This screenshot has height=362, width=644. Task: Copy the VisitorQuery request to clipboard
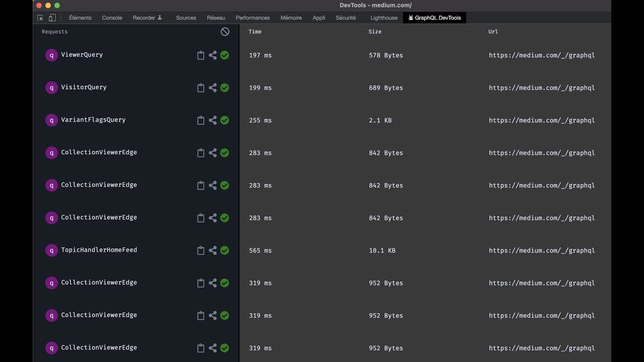click(201, 88)
